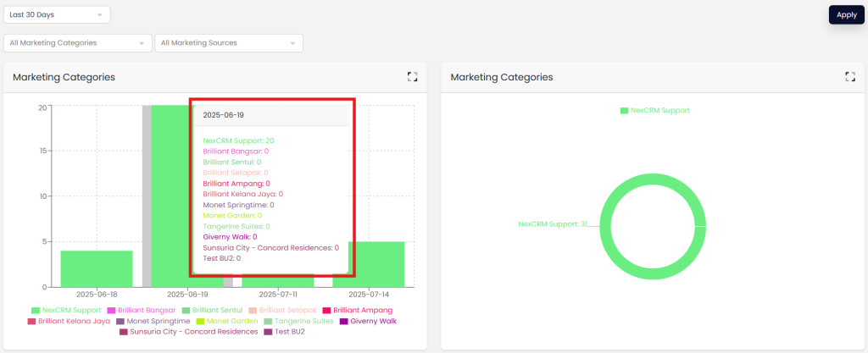
Task: Toggle Monet Springtime legend entry
Action: point(153,322)
